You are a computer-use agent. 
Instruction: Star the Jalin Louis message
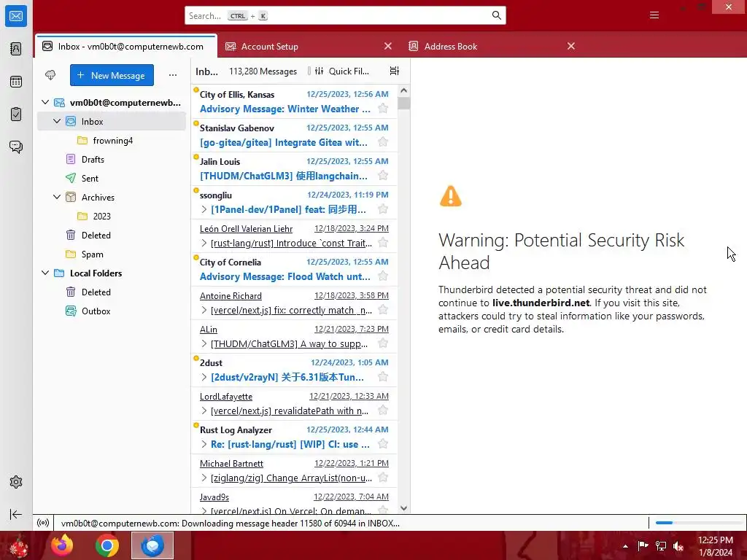[382, 175]
